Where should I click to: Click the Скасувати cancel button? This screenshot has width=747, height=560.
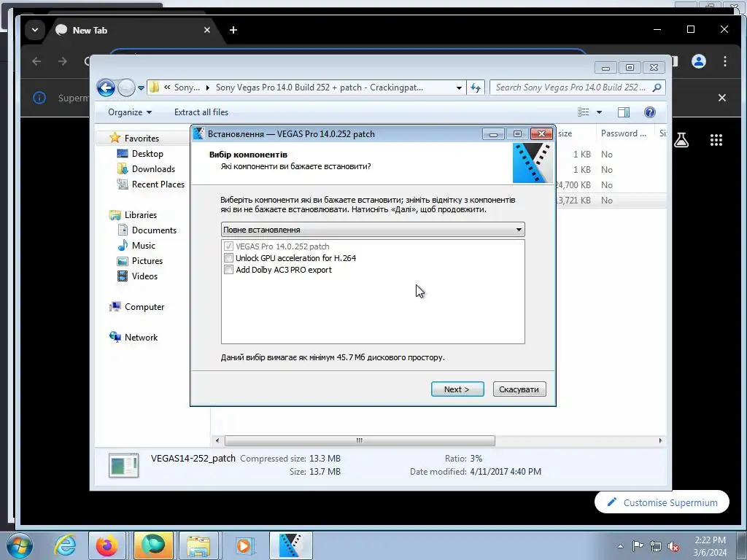[x=519, y=389]
